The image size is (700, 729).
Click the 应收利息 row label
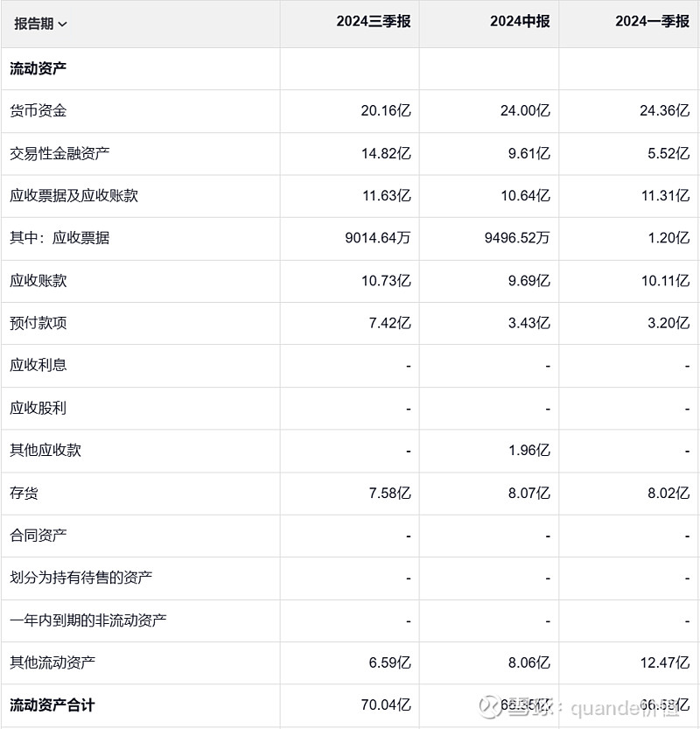pyautogui.click(x=38, y=366)
